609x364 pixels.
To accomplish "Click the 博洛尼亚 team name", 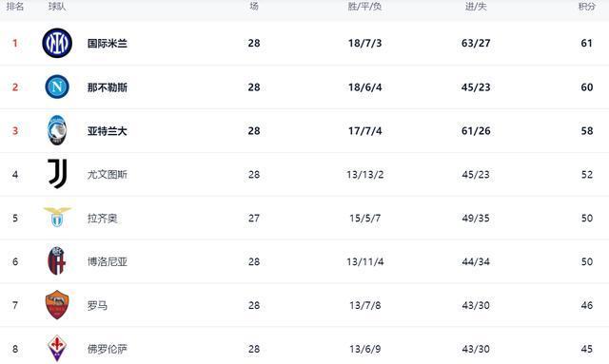I will (x=108, y=261).
